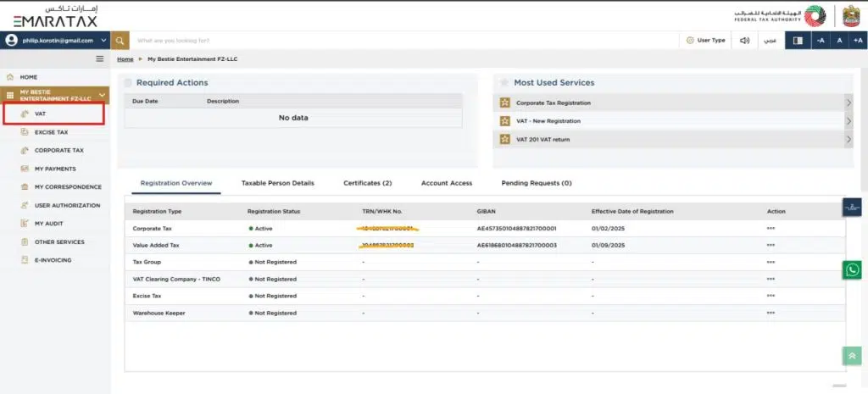Click GIBAN AE618680104887821700003
868x394 pixels.
516,245
